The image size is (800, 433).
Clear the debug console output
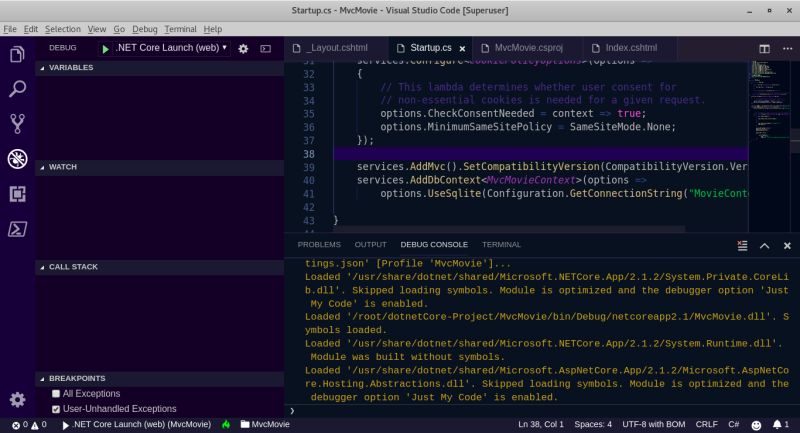(742, 245)
